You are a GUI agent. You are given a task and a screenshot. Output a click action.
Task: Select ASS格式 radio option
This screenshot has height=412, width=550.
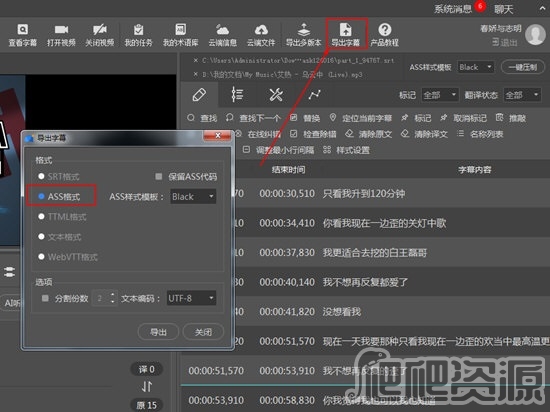coord(41,196)
